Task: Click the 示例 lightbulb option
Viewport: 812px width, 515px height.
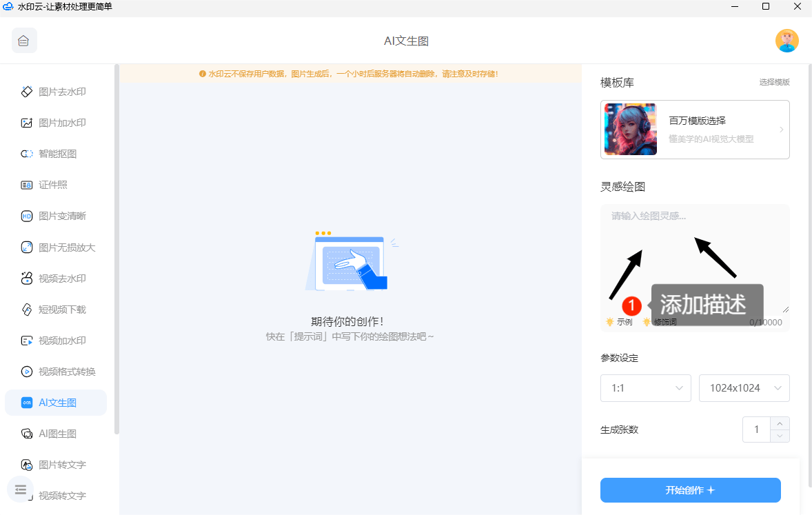Action: (618, 322)
